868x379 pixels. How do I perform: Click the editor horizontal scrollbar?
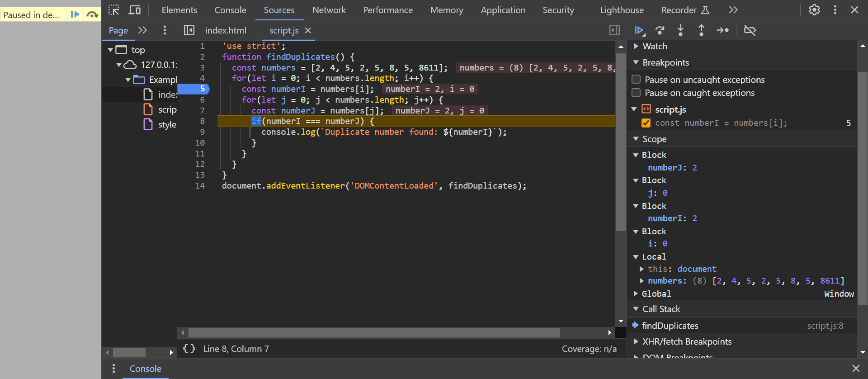point(374,333)
